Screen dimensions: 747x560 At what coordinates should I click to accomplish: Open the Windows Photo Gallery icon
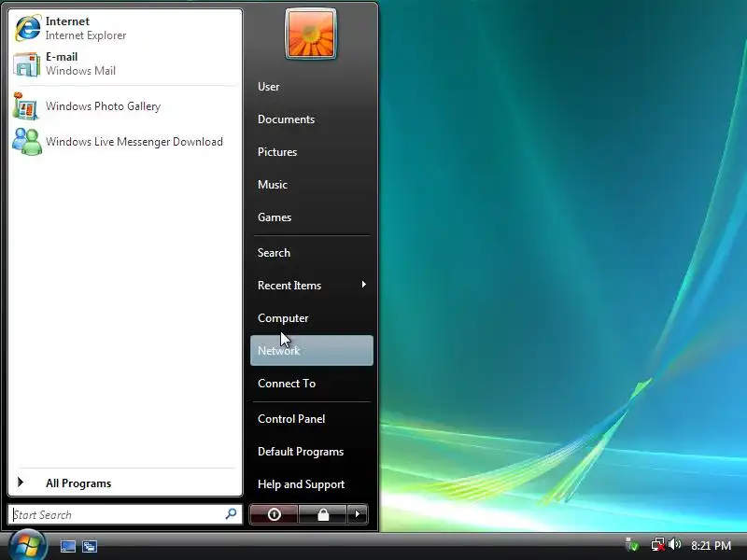[26, 106]
